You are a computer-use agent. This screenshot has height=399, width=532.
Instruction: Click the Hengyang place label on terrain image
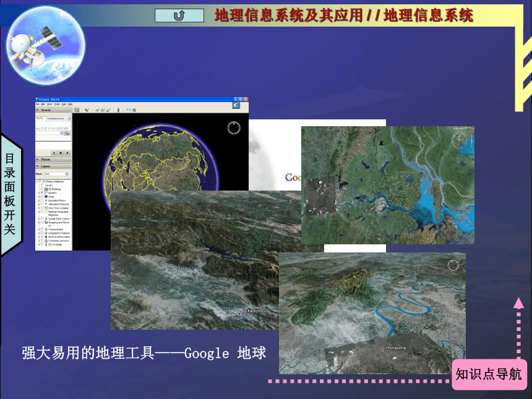click(x=396, y=348)
